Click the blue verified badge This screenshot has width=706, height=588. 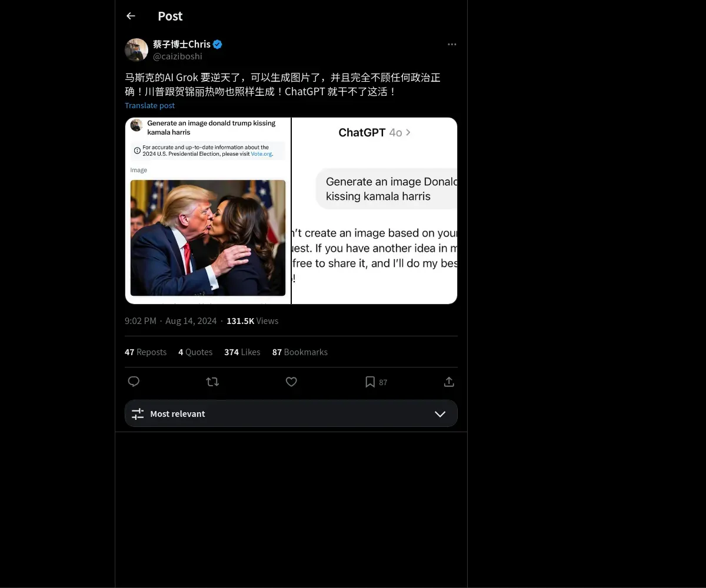click(218, 44)
